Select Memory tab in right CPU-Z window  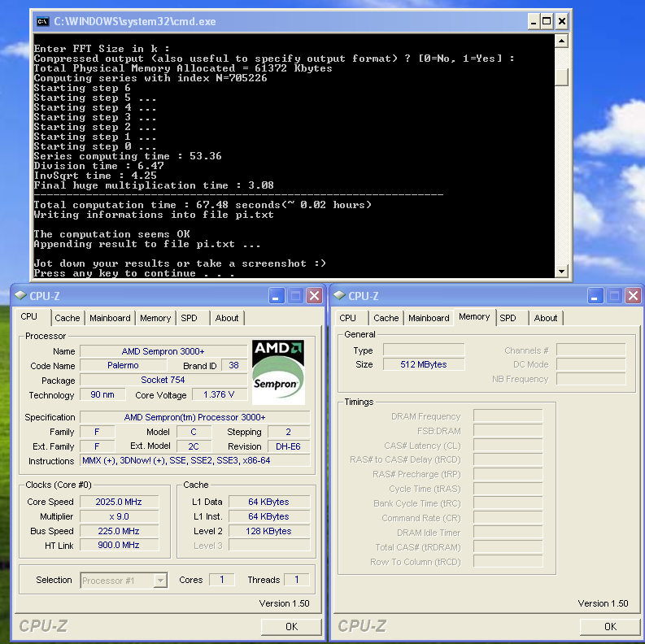point(475,316)
